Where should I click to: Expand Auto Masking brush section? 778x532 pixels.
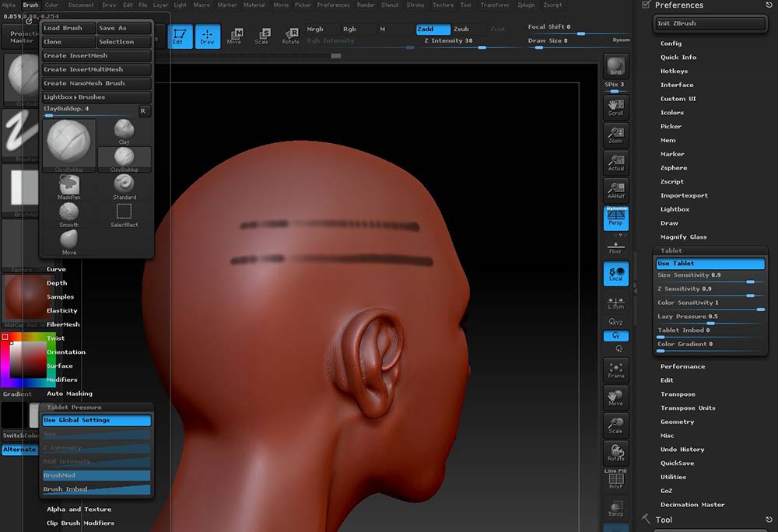click(69, 394)
